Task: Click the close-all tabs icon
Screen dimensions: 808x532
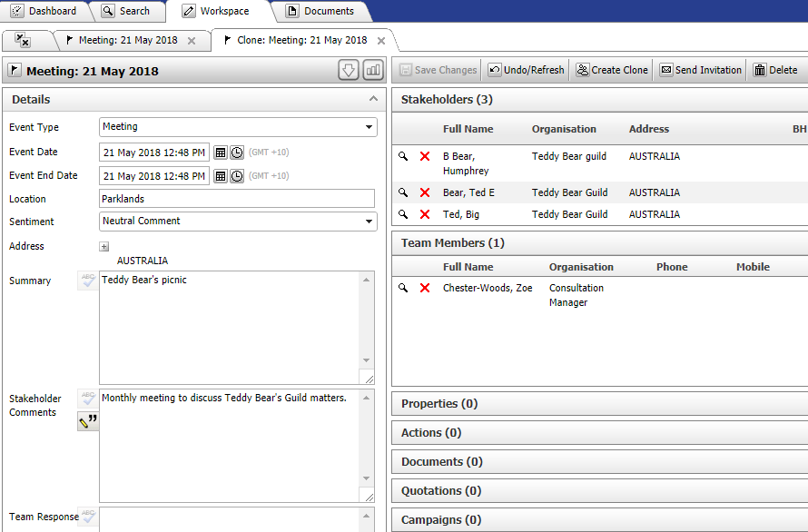Action: point(22,40)
